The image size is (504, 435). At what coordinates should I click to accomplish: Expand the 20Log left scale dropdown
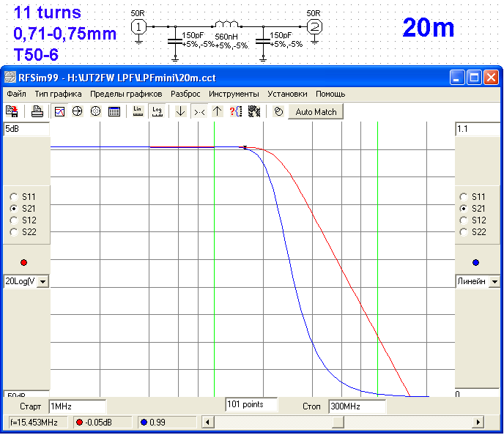click(42, 281)
